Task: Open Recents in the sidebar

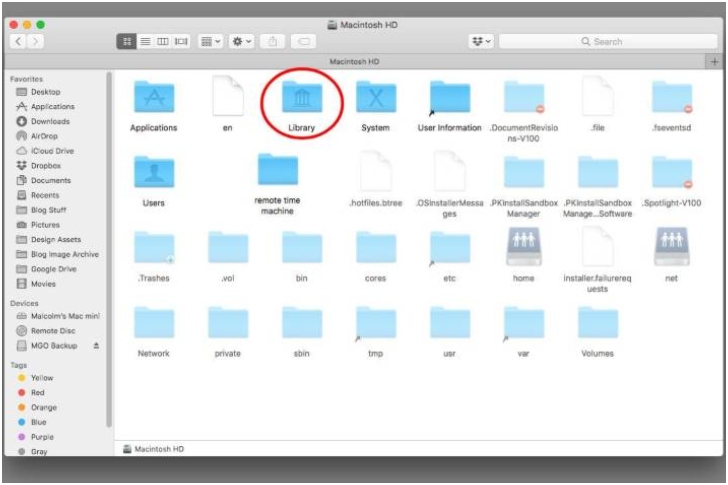Action: click(x=38, y=195)
